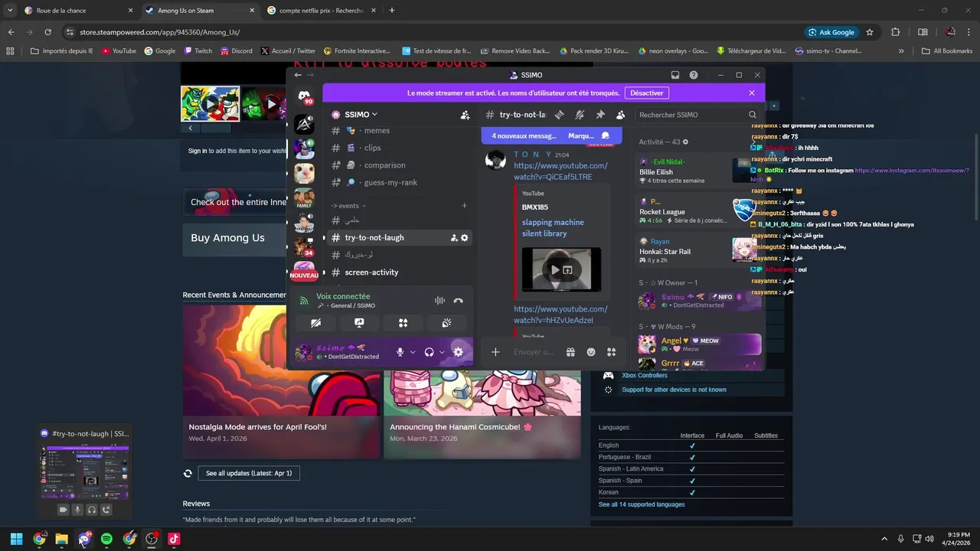Share your screen in Discord voice panel

click(359, 323)
